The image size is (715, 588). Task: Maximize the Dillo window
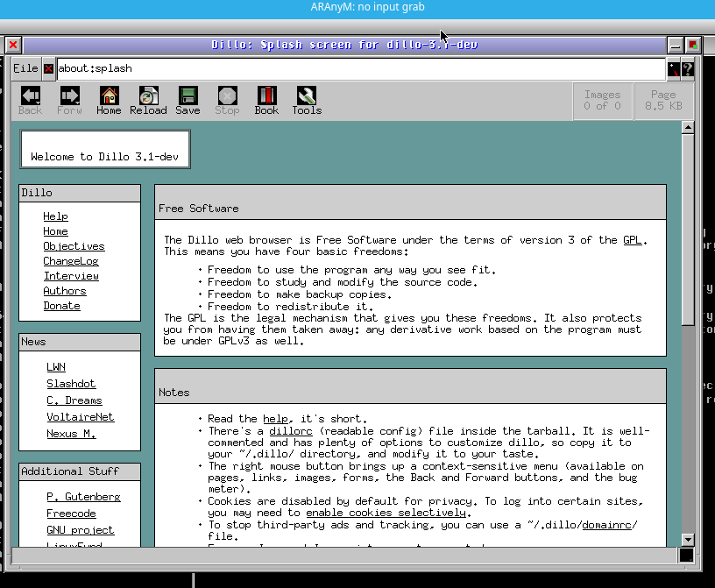tap(692, 46)
